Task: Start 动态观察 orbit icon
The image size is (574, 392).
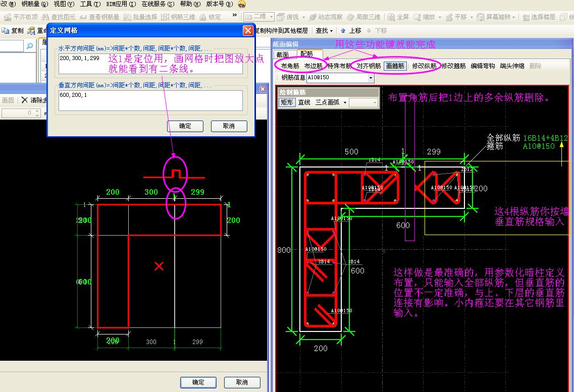Action: pos(312,17)
